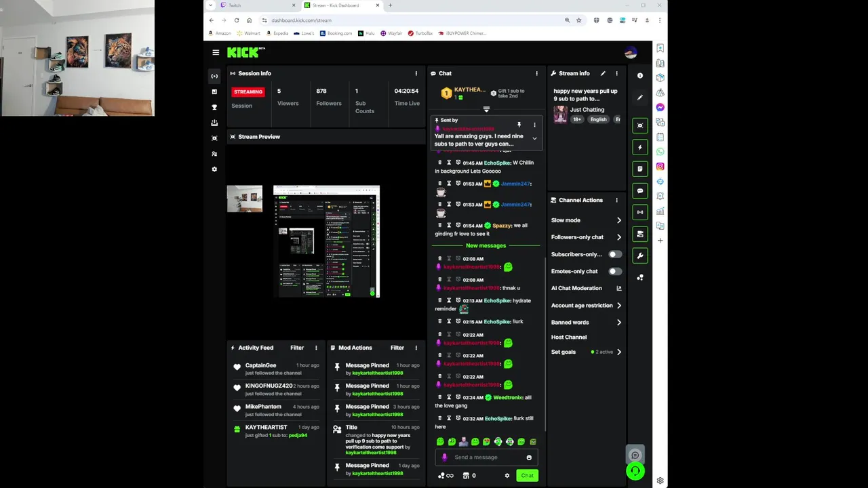This screenshot has height=488, width=868.
Task: Unpin the pinned chat message
Action: coord(519,125)
